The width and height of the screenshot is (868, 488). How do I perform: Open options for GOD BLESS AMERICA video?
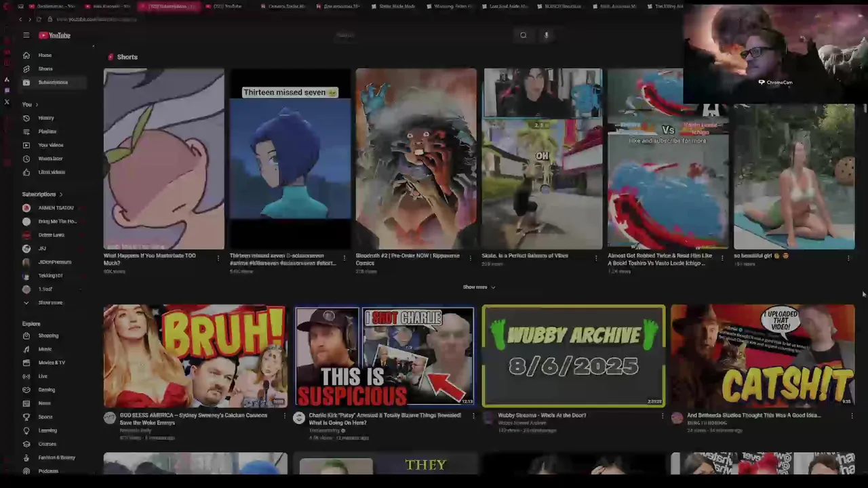click(285, 416)
